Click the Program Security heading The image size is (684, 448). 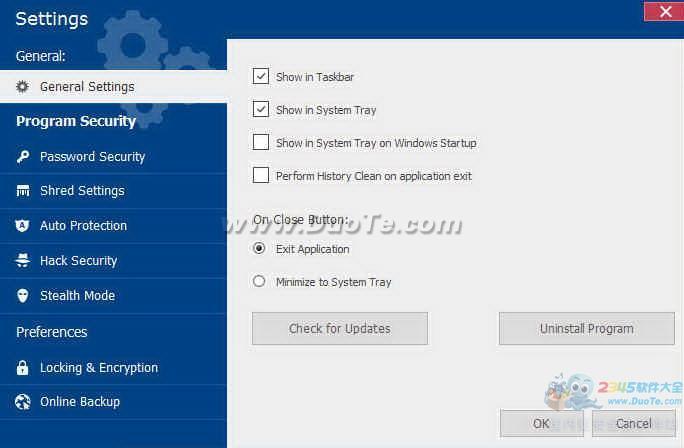point(76,121)
